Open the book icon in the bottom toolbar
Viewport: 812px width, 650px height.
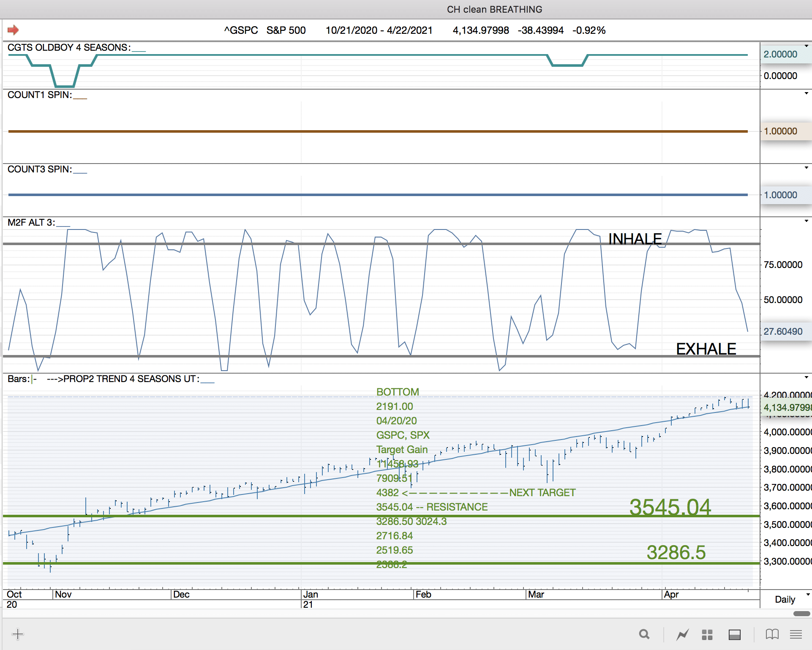pos(772,634)
